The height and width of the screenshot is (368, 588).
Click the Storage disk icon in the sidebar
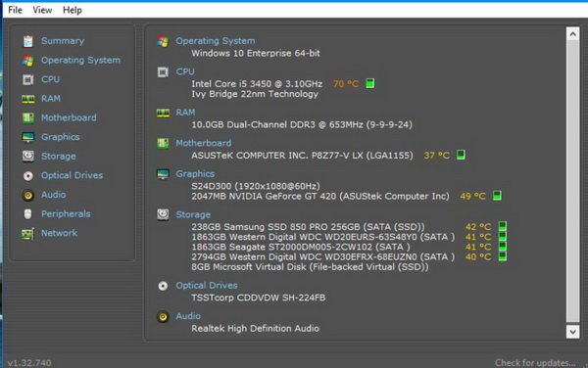pyautogui.click(x=28, y=157)
